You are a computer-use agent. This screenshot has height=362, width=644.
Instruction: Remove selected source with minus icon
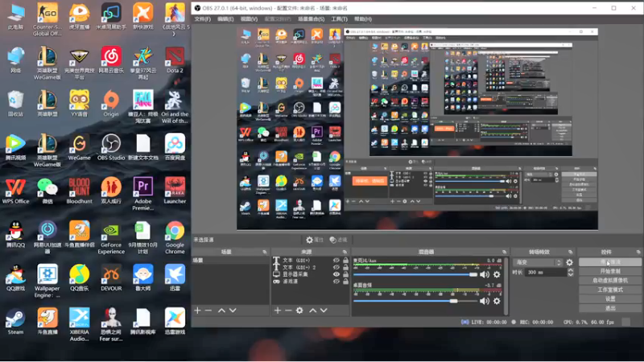pyautogui.click(x=288, y=311)
